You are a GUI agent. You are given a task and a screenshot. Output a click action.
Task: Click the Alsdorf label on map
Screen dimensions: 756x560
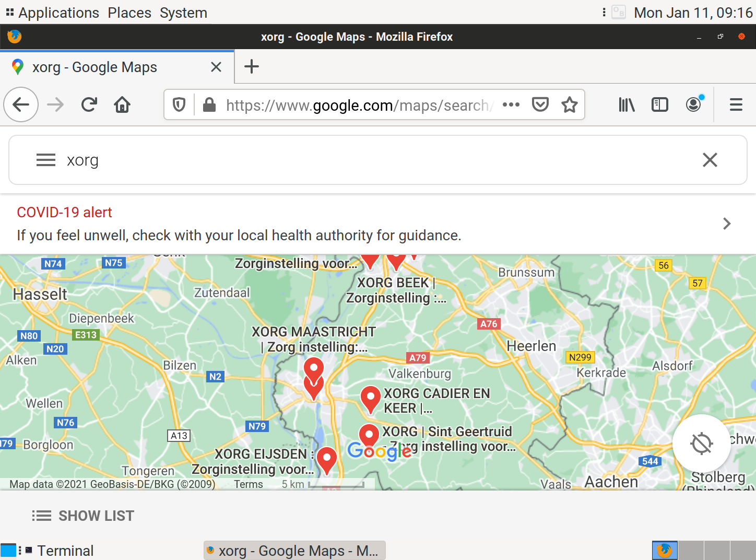[x=672, y=366]
